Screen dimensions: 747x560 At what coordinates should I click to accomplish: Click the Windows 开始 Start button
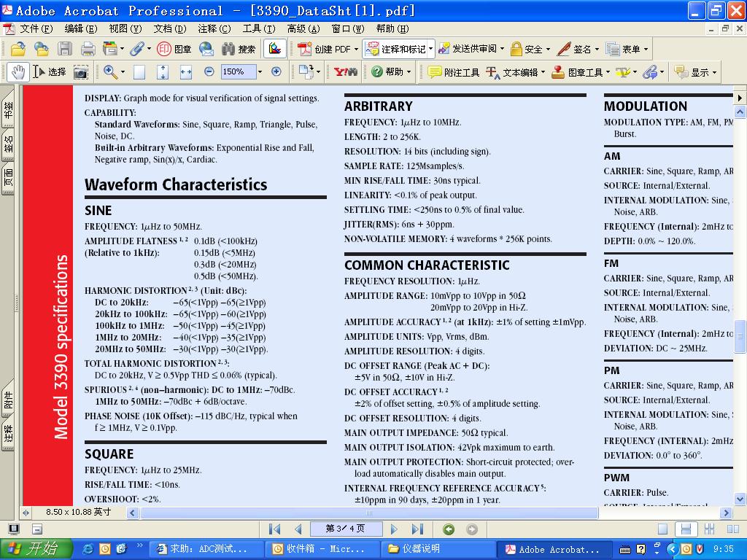tap(36, 549)
